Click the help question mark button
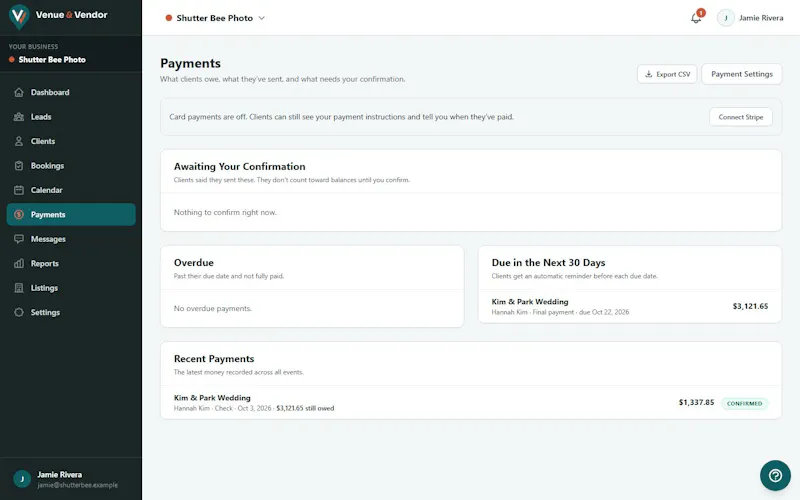The width and height of the screenshot is (800, 500). (775, 476)
